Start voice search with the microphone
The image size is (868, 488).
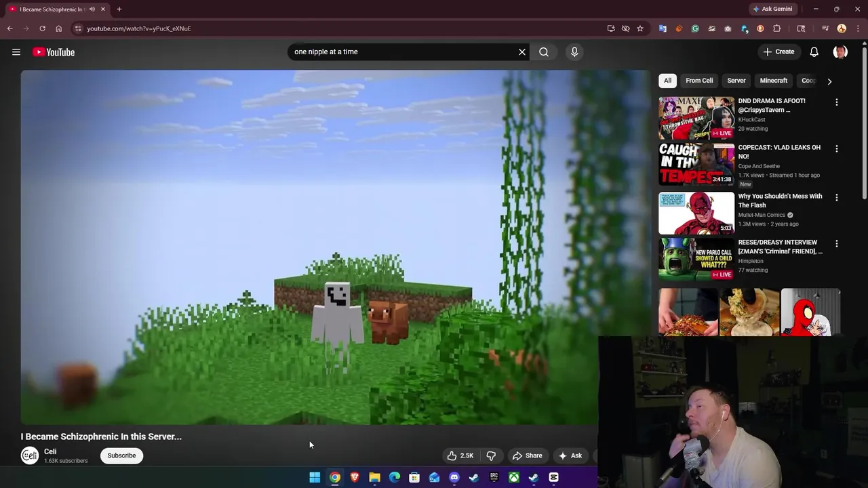pos(574,52)
